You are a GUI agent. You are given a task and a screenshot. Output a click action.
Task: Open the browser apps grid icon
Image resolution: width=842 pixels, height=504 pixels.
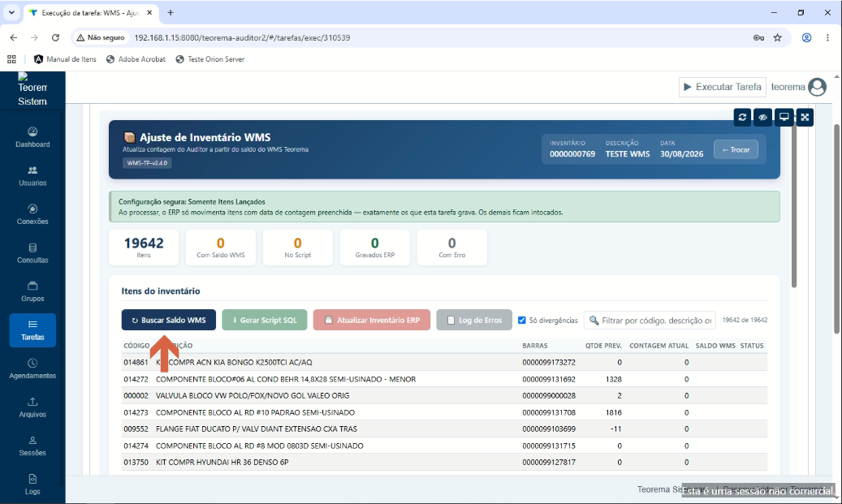click(11, 59)
